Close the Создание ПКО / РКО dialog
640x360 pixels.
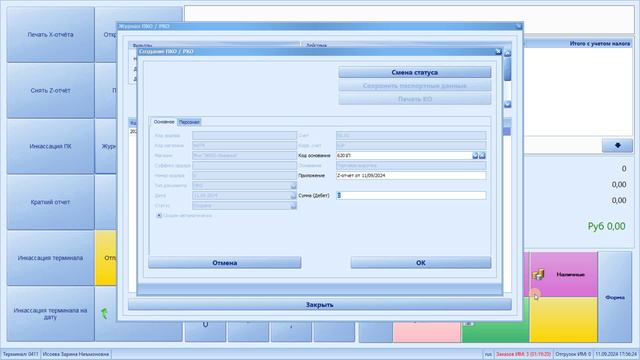pyautogui.click(x=498, y=51)
